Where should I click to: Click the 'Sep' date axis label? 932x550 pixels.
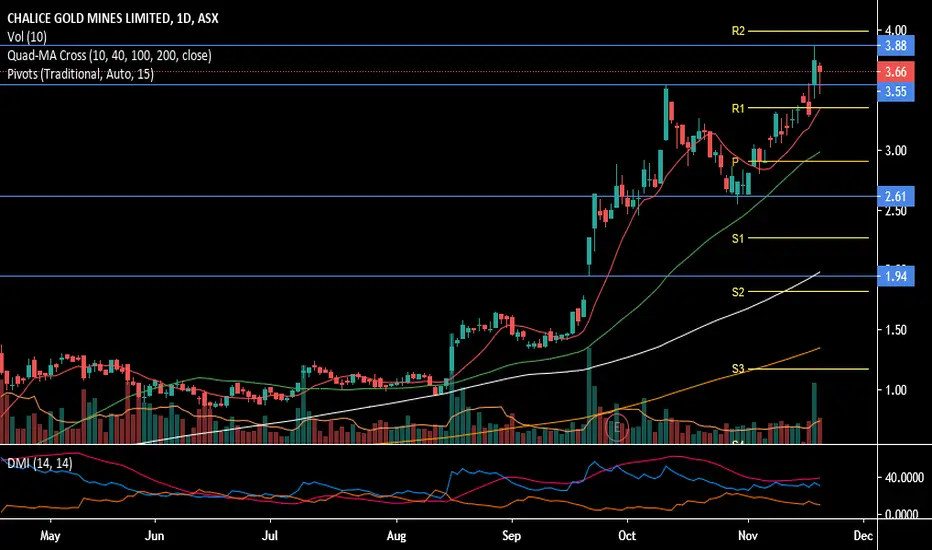tap(511, 536)
